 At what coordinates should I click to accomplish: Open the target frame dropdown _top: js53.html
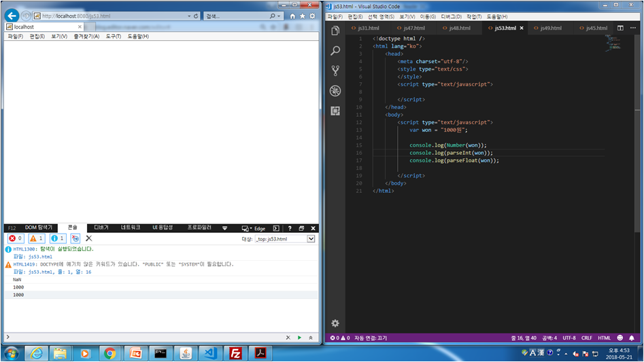[285, 238]
